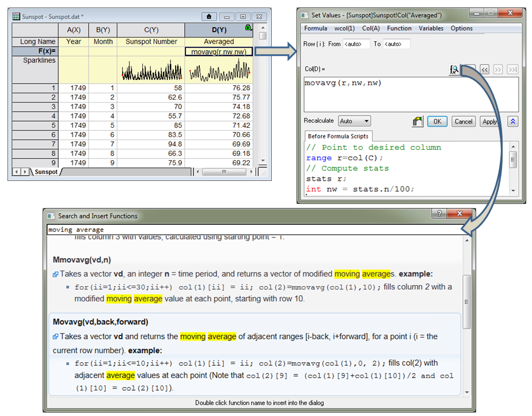The image size is (532, 416).
Task: Click the worksheet horizontal scrollbar
Action: [x=224, y=172]
